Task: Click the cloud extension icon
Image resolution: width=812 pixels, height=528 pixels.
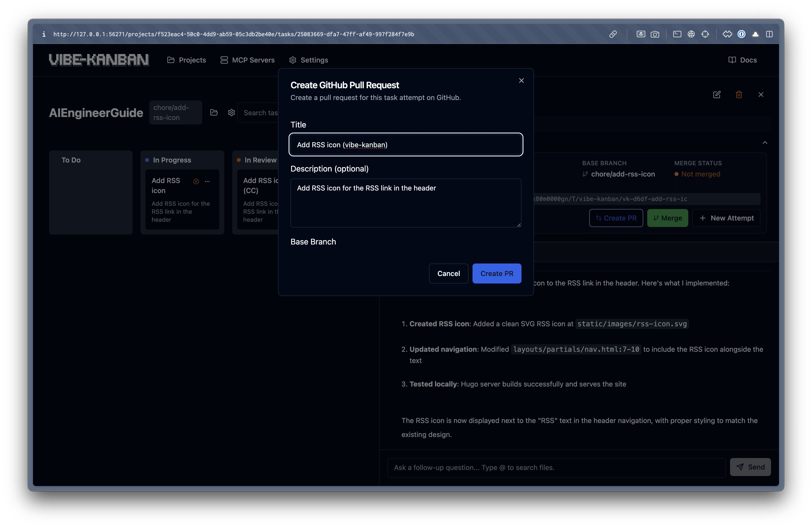Action: [755, 34]
